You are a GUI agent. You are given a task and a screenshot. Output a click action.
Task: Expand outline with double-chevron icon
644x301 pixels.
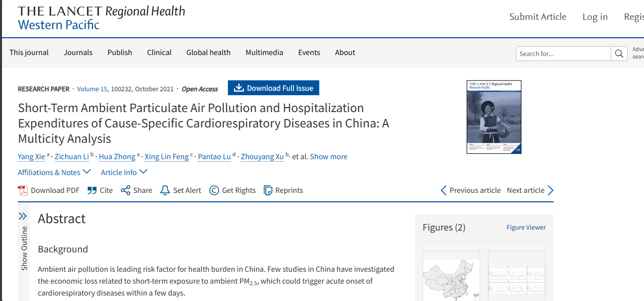tap(23, 216)
